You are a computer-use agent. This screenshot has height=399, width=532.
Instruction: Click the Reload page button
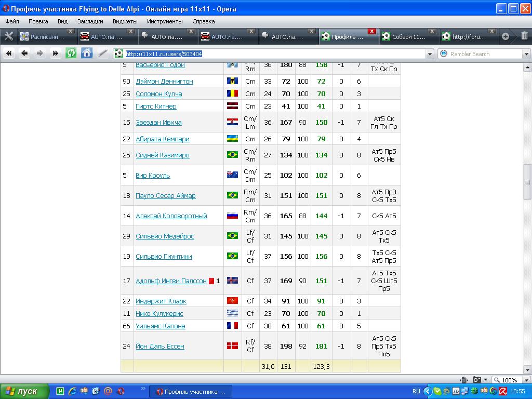tap(71, 53)
